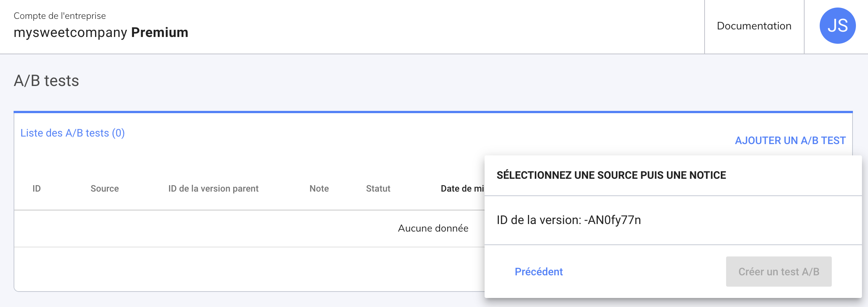
Task: Go back with the Précédent button
Action: coord(539,272)
